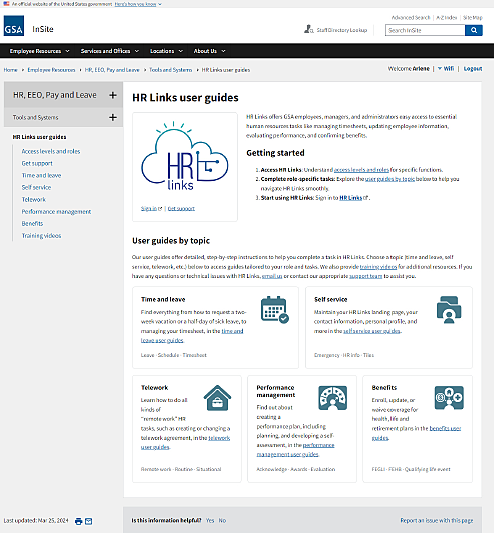Click email us link

click(272, 276)
